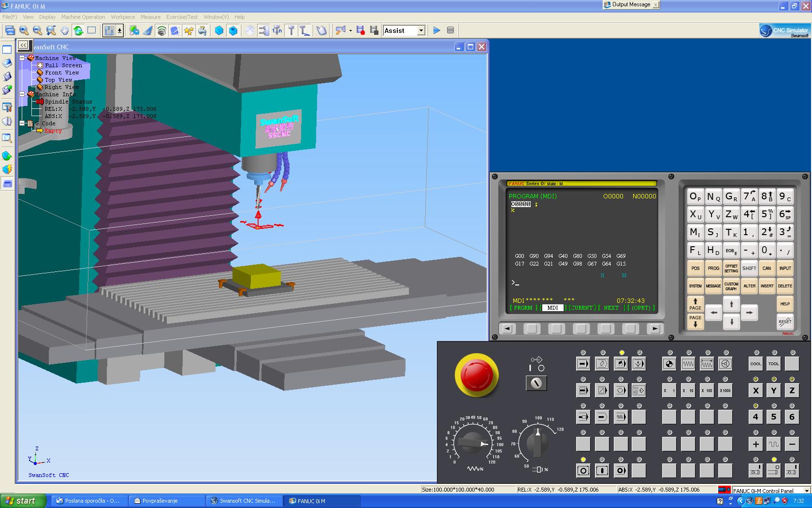The image size is (812, 508).
Task: Click the X 1 increment key
Action: 669,390
